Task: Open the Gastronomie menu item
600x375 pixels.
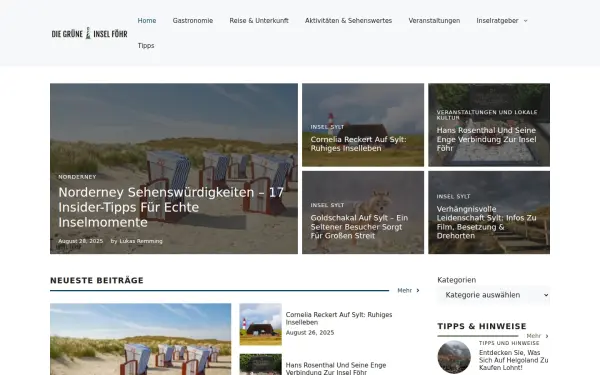Action: [x=193, y=21]
